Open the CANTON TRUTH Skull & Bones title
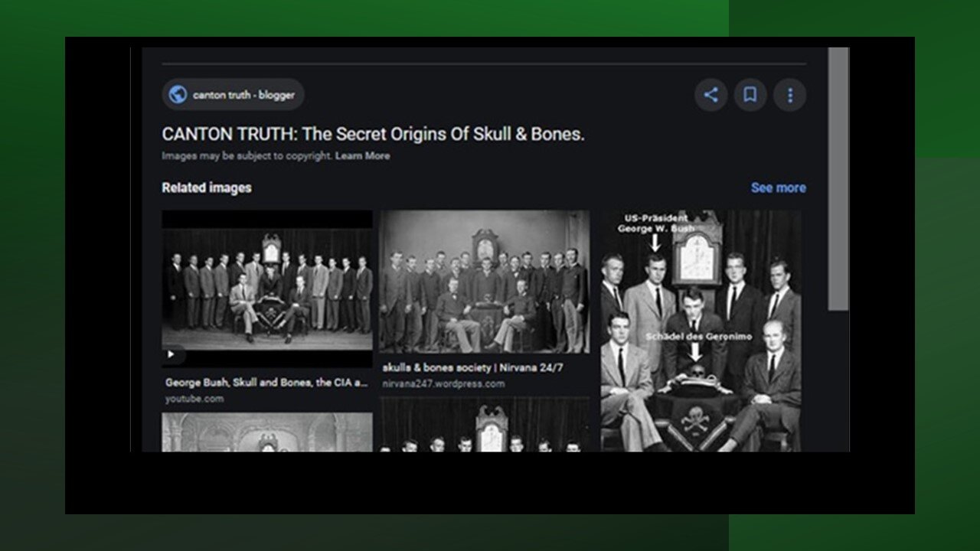Screen dimensions: 980x551 pos(373,134)
